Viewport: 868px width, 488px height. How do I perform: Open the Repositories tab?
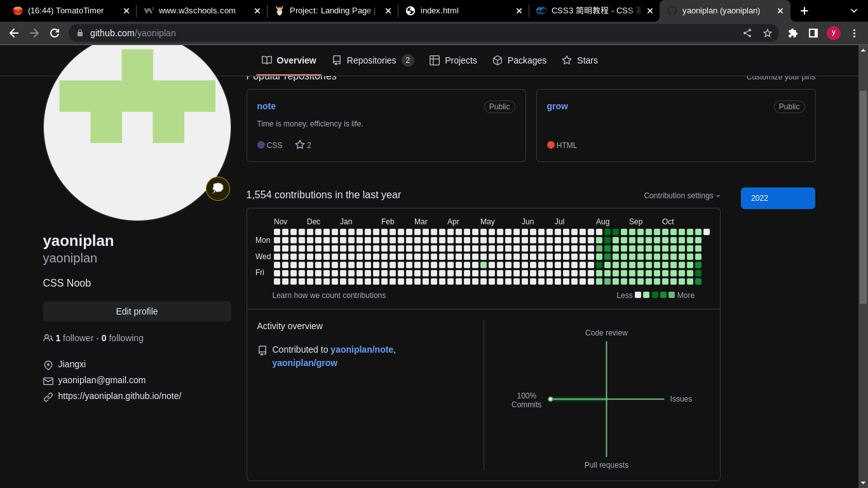coord(373,60)
